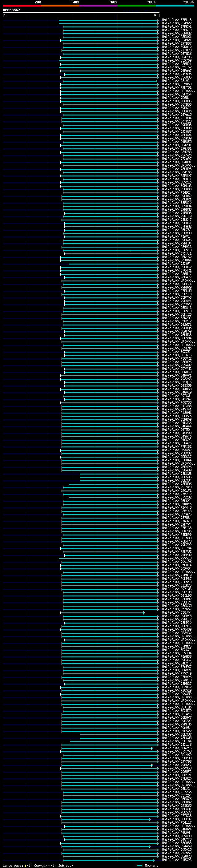Click the label UniRef100_P0A1P1
This screenshot has width=197, height=868.
click(176, 775)
